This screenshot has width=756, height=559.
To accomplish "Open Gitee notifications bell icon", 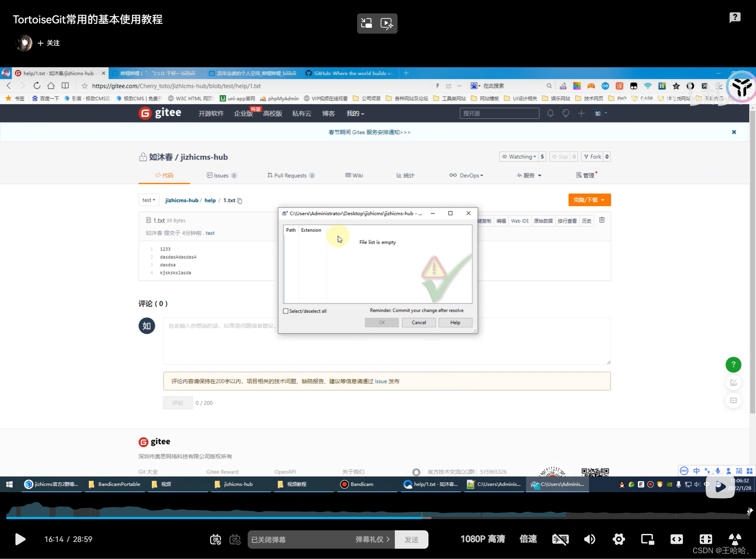I will click(551, 113).
